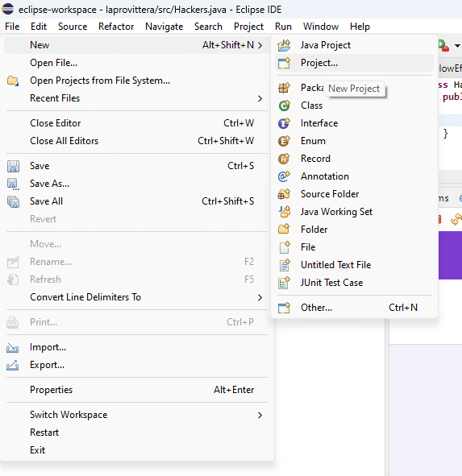Click the Java Working Set icon
Screen dimensions: 462x476
(x=285, y=212)
